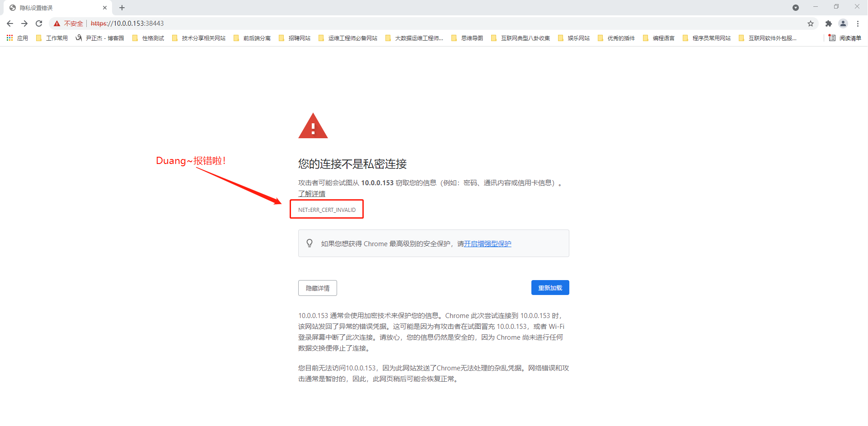Open the 阅读清单 reading list
Image resolution: width=868 pixels, height=426 pixels.
coord(845,38)
